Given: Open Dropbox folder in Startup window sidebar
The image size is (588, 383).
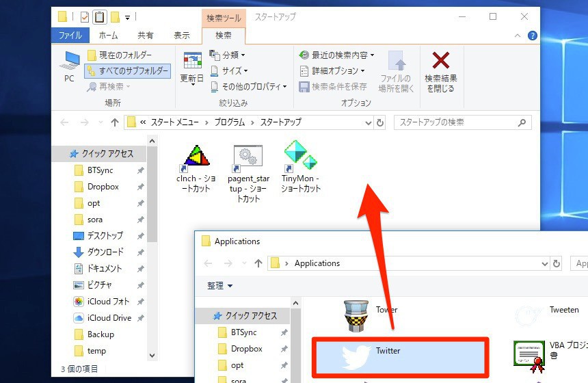Looking at the screenshot, I should [x=103, y=187].
